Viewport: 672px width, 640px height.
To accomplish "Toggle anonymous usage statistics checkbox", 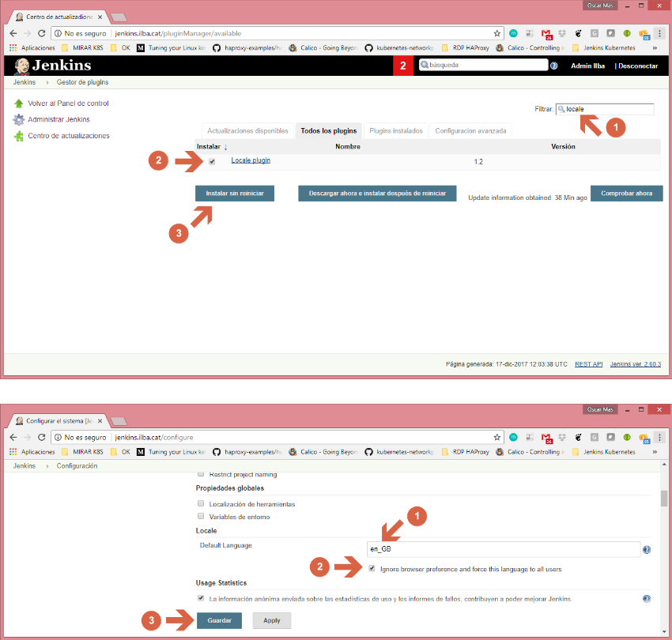I will [201, 598].
